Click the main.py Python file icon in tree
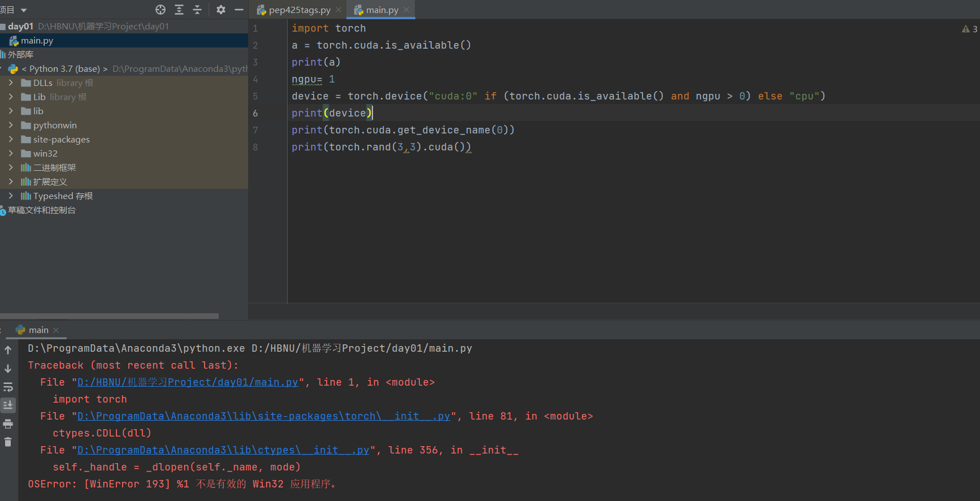The height and width of the screenshot is (501, 980). click(14, 41)
